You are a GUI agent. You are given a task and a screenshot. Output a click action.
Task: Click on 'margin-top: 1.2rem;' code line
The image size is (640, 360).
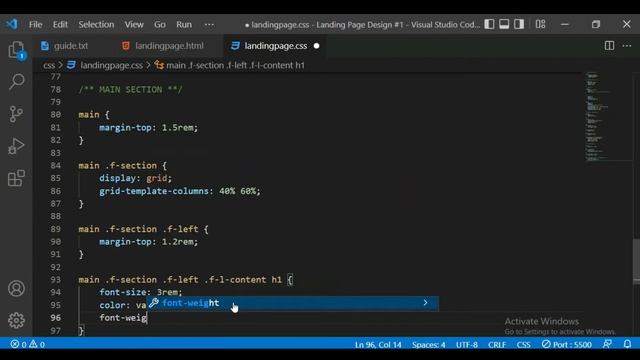pyautogui.click(x=149, y=242)
